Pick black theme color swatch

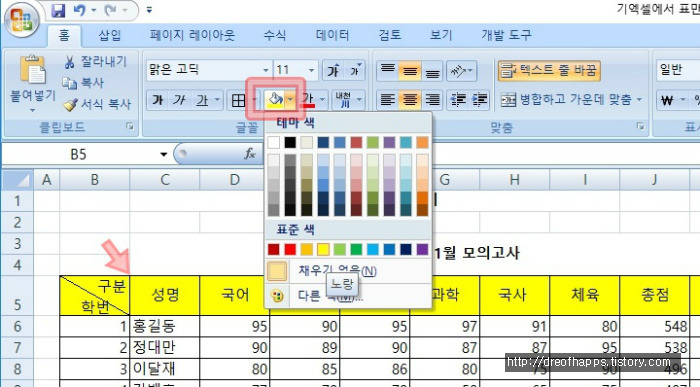point(290,142)
